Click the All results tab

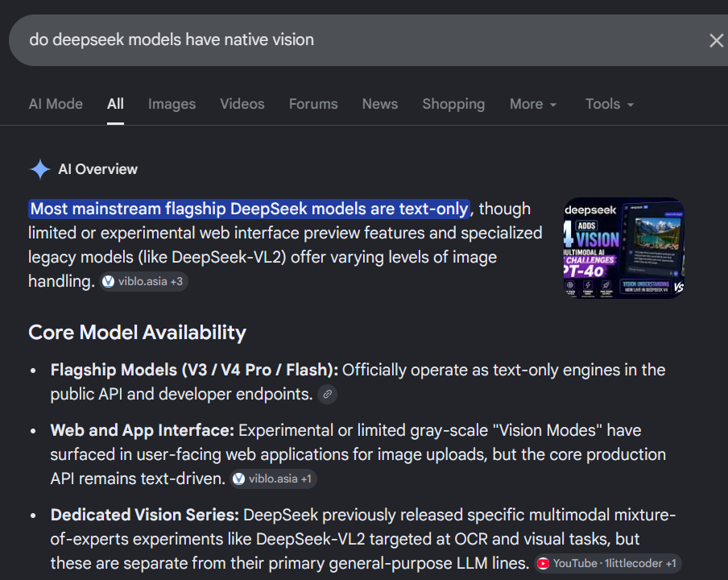[x=115, y=104]
